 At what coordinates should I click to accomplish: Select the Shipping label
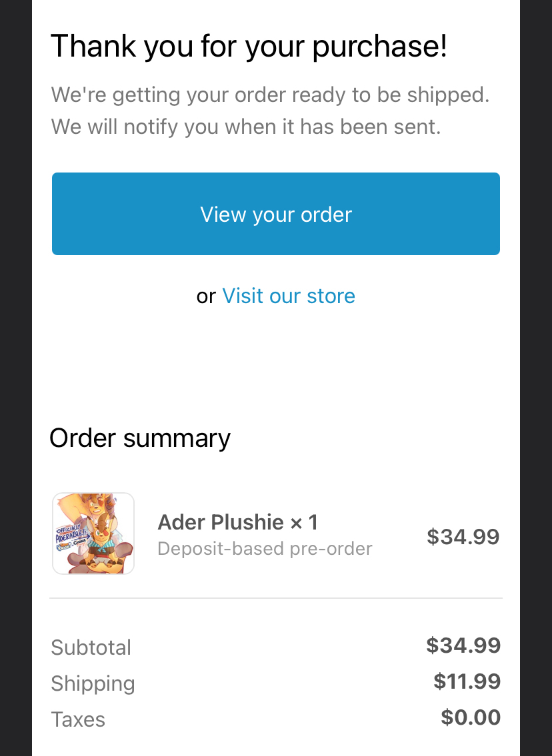coord(93,683)
